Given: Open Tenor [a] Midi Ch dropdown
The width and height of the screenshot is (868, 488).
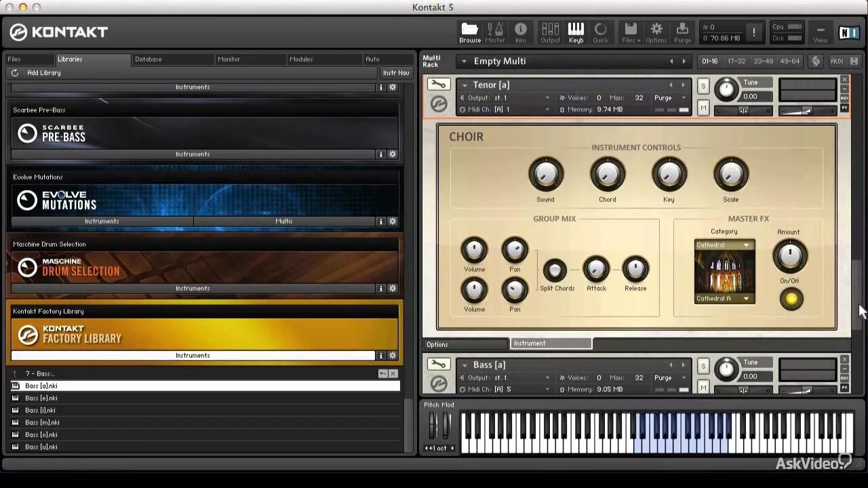Looking at the screenshot, I should (x=547, y=109).
